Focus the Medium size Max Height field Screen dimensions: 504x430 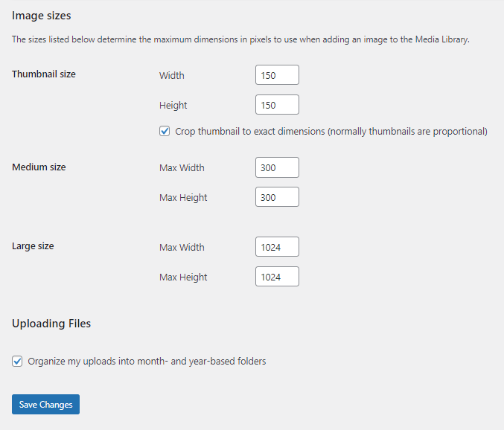pyautogui.click(x=277, y=197)
